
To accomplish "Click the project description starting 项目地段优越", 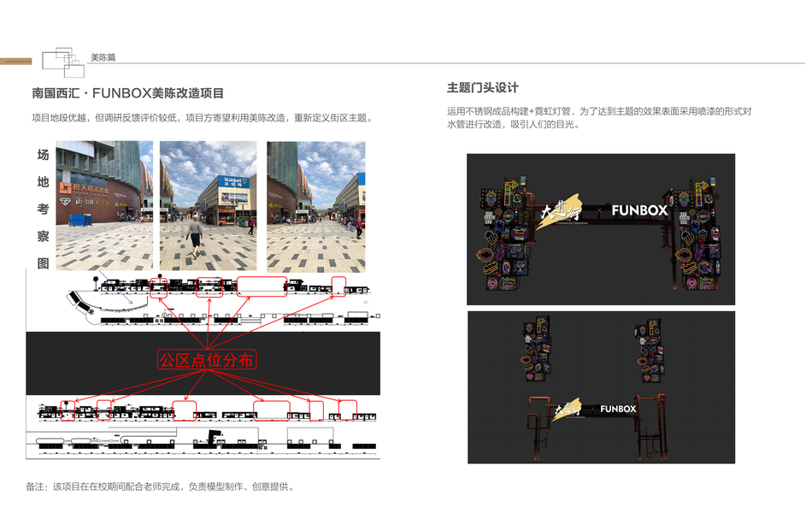I will (x=203, y=118).
